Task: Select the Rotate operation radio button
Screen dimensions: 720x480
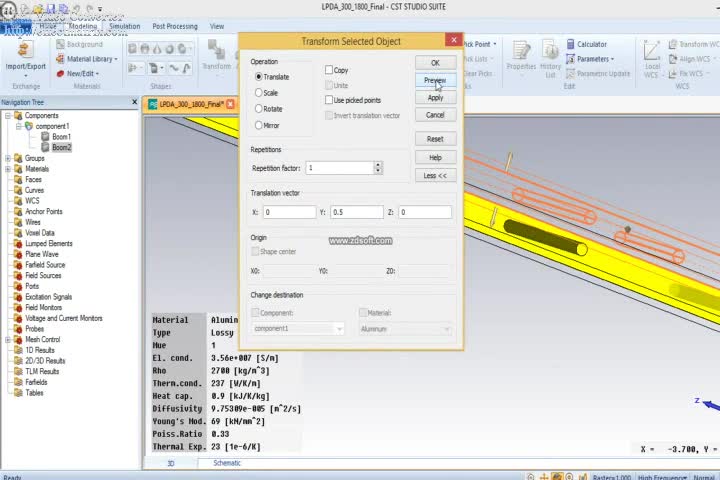Action: pyautogui.click(x=259, y=109)
